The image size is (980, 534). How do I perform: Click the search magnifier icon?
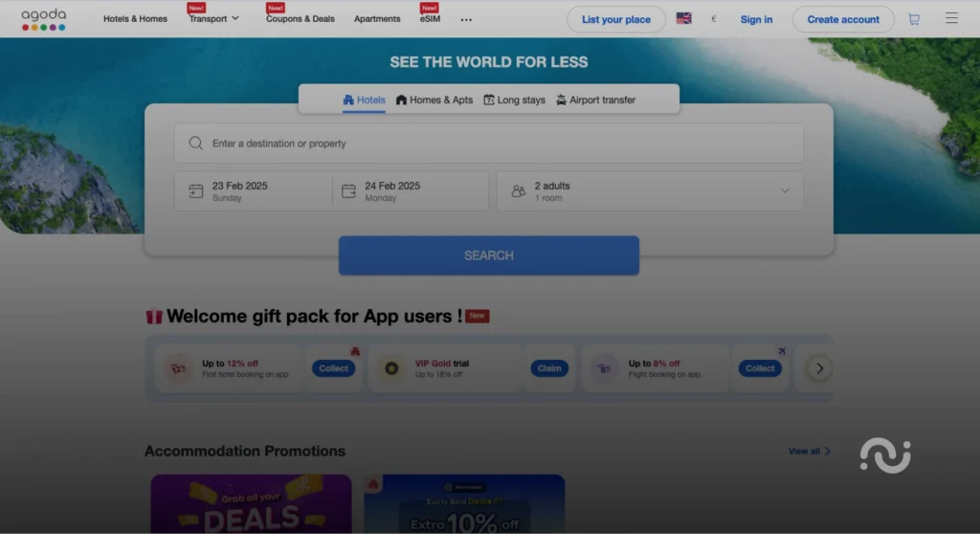pyautogui.click(x=195, y=144)
